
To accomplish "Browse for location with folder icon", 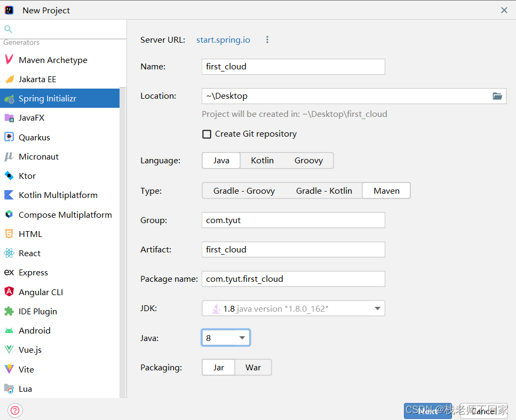I will (x=497, y=96).
